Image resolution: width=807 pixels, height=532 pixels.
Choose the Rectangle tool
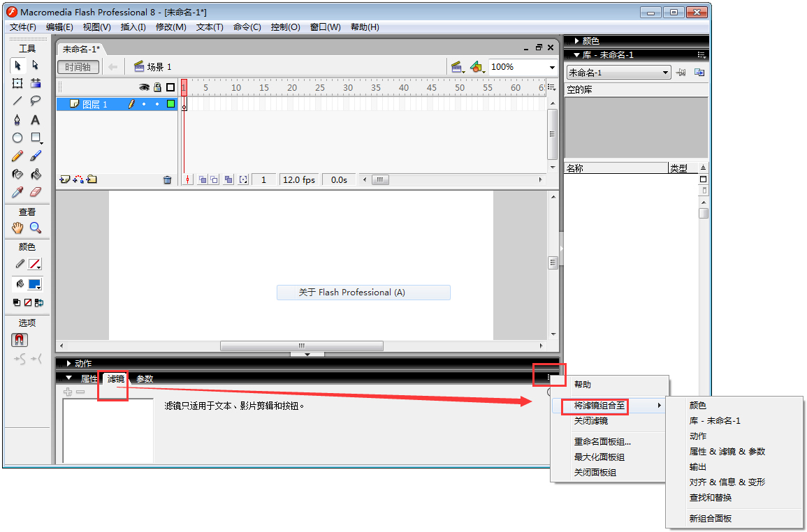click(x=35, y=138)
